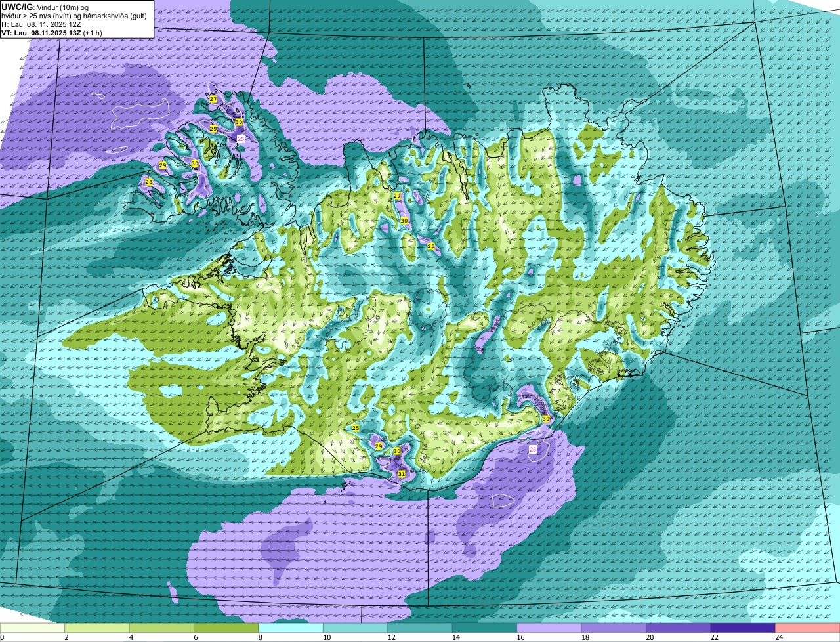Viewport: 840px width, 642px height.
Task: Select the 8–10 m/s light cyan legend swatch
Action: point(291,628)
